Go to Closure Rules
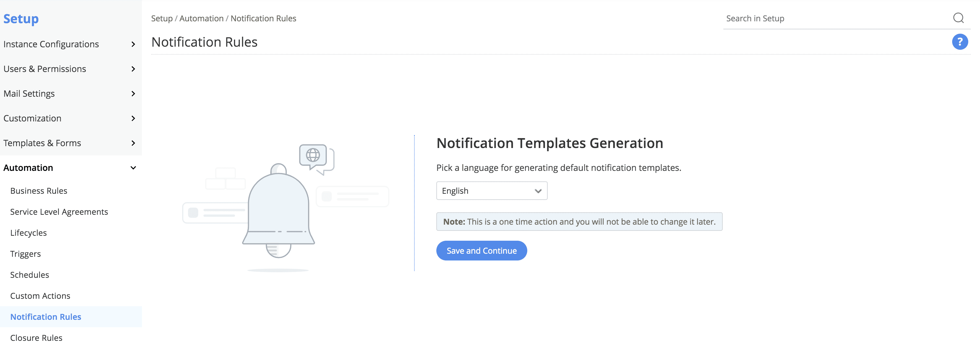Image resolution: width=980 pixels, height=347 pixels. [36, 337]
